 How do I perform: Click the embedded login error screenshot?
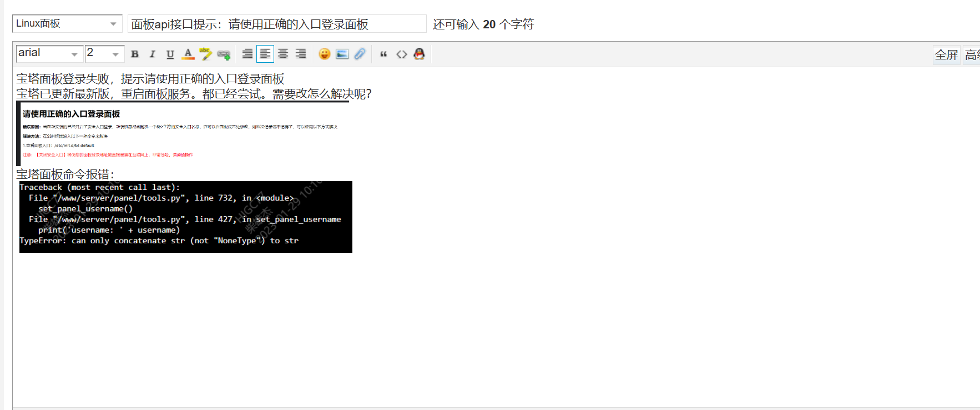pos(183,133)
